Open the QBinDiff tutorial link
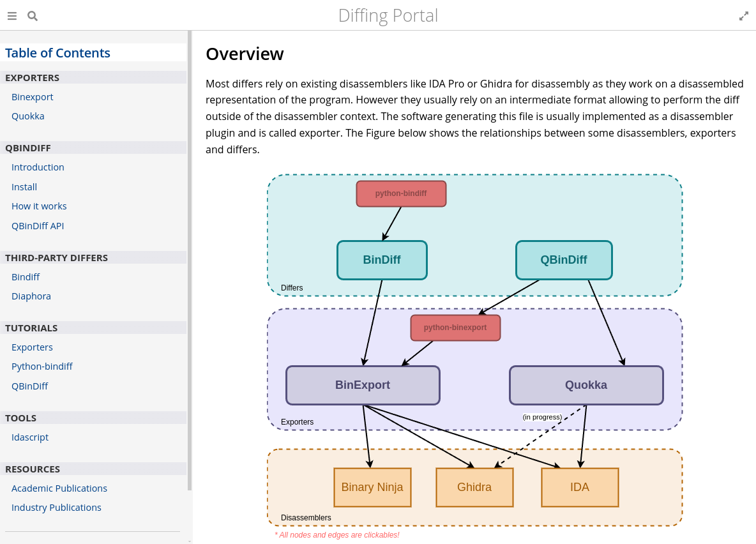The width and height of the screenshot is (756, 544). pyautogui.click(x=30, y=386)
